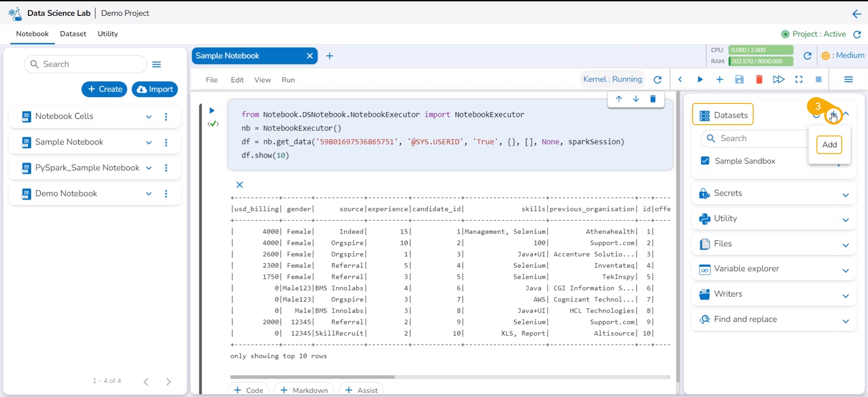Expand the Secrets panel
This screenshot has height=397, width=868.
click(845, 195)
